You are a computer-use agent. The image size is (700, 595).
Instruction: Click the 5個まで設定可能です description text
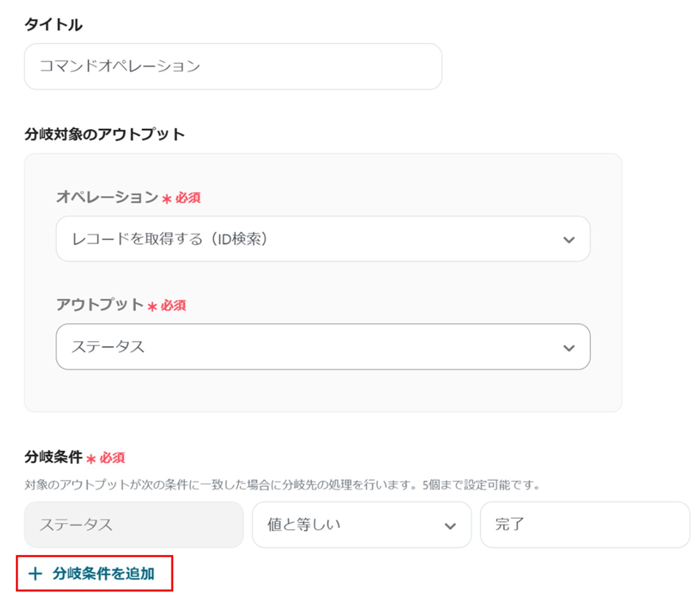click(480, 485)
